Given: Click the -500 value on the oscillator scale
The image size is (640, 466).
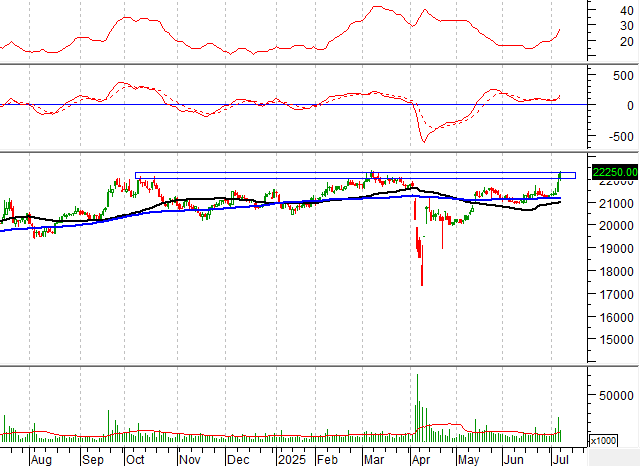Looking at the screenshot, I should [x=621, y=136].
